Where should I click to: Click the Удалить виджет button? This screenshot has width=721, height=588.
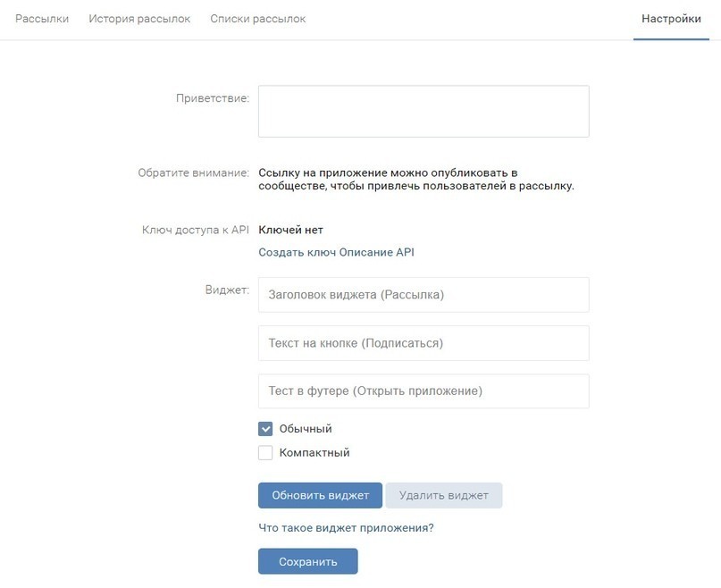[x=444, y=495]
